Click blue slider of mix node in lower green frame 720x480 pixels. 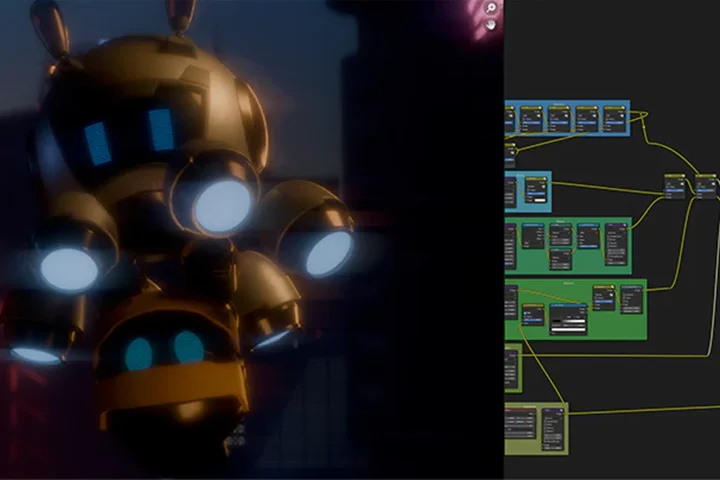click(x=604, y=302)
